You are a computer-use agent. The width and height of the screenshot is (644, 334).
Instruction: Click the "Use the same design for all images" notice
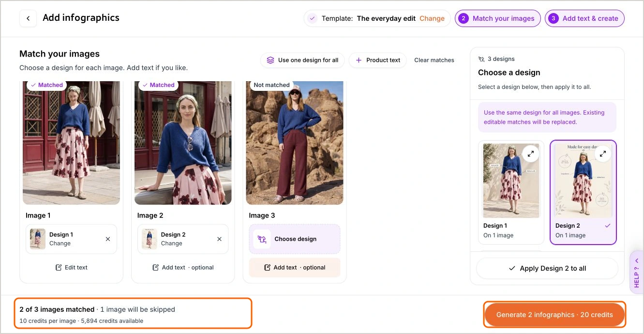pyautogui.click(x=547, y=117)
